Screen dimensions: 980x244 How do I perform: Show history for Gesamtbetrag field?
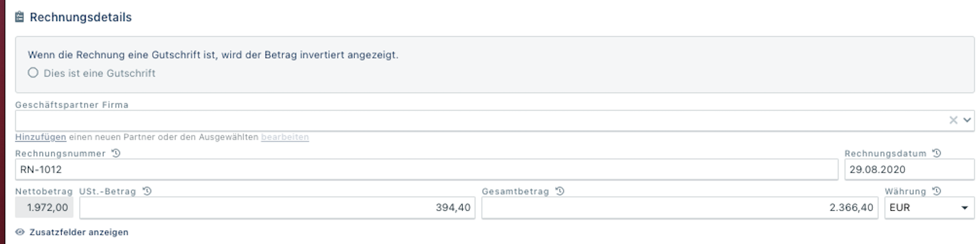click(561, 192)
